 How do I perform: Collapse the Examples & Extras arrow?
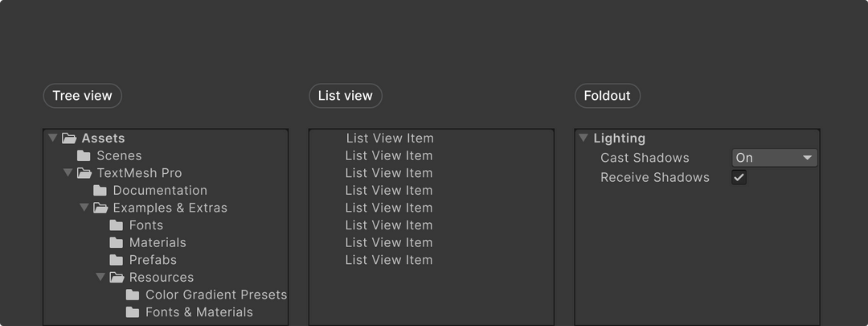tap(84, 208)
